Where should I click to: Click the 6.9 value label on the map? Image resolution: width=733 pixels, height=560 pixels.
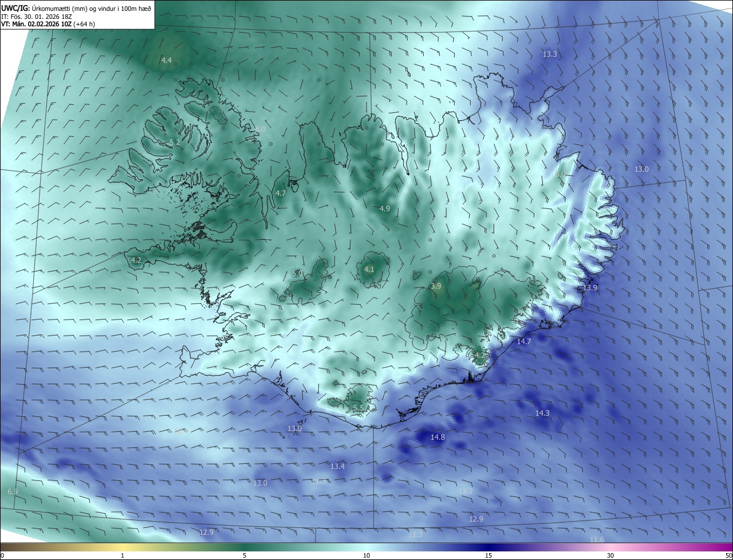13,492
